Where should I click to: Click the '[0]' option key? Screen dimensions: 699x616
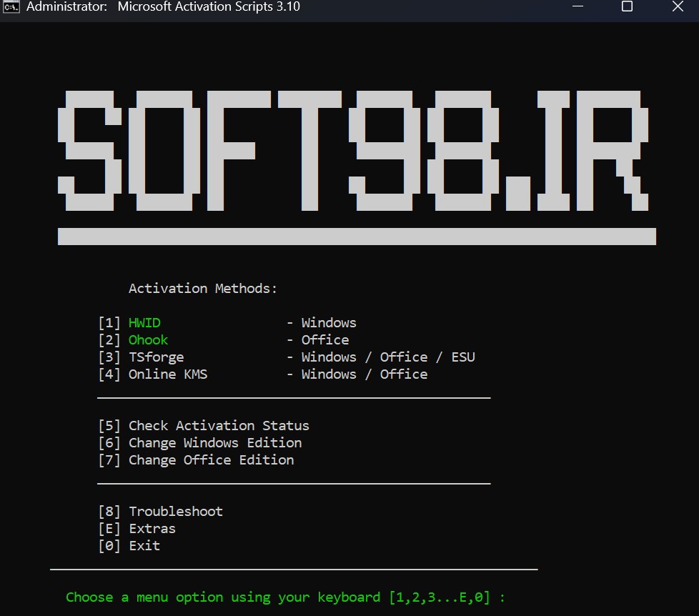coord(109,545)
